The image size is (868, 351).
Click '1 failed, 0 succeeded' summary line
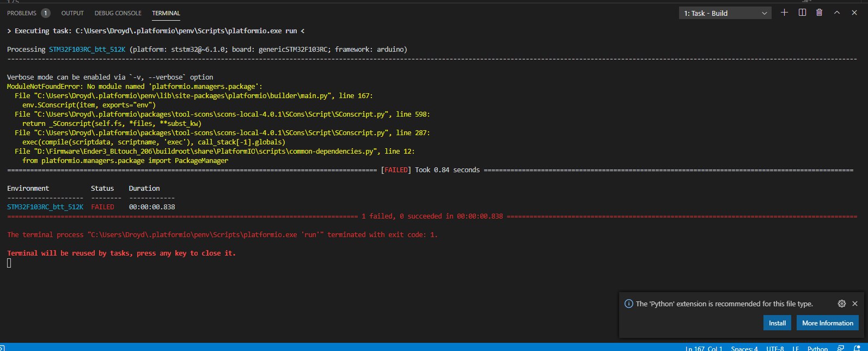click(x=432, y=216)
